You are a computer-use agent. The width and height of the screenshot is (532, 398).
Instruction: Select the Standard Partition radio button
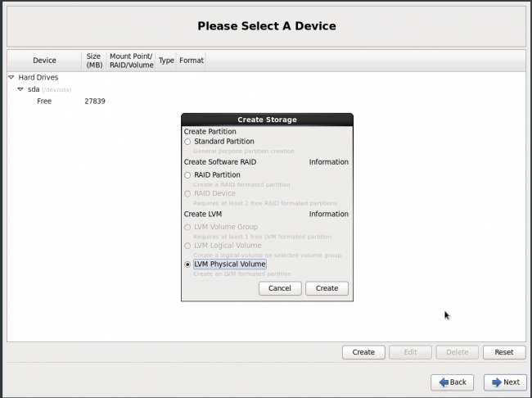[x=188, y=142]
